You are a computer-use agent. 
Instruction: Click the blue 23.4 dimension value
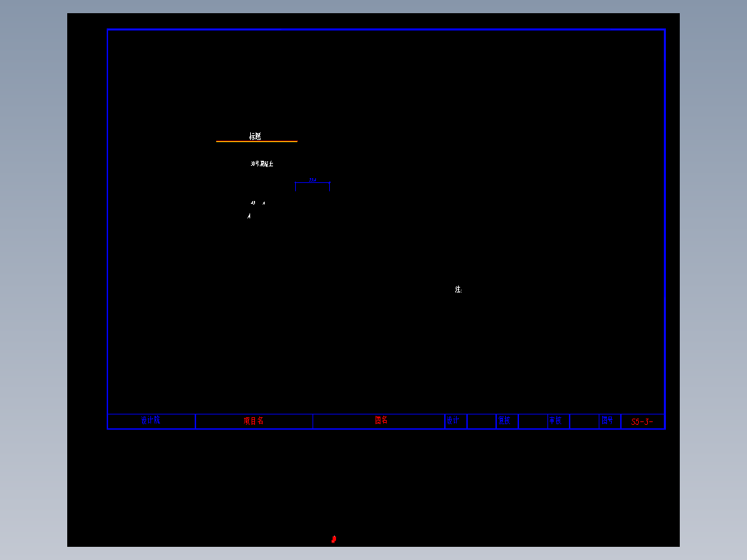[313, 180]
